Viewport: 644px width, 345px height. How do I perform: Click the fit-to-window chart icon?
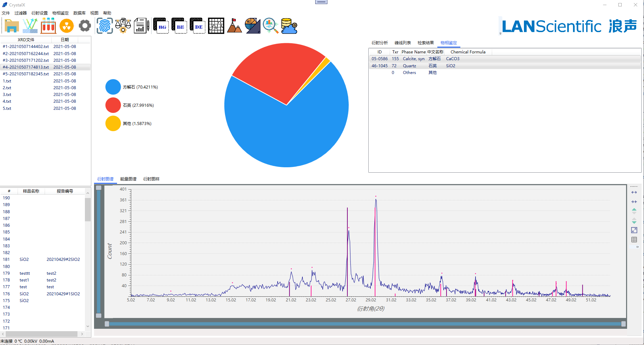(x=634, y=230)
